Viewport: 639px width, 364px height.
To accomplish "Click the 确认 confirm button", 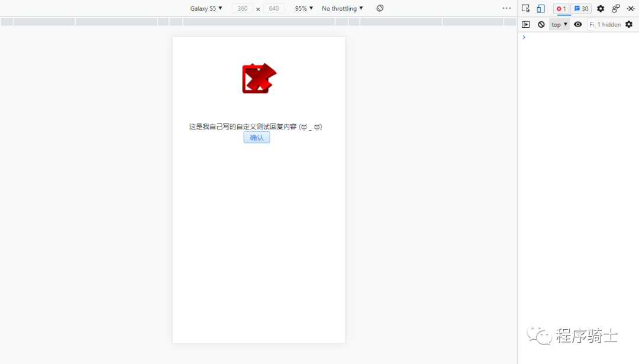I will [x=256, y=137].
